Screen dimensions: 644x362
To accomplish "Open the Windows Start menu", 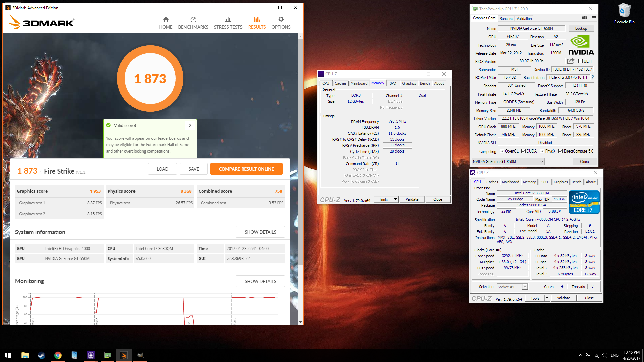I will (x=8, y=355).
